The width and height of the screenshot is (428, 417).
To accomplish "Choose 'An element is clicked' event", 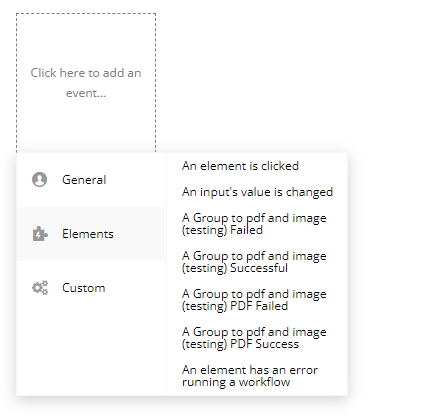I will (240, 166).
